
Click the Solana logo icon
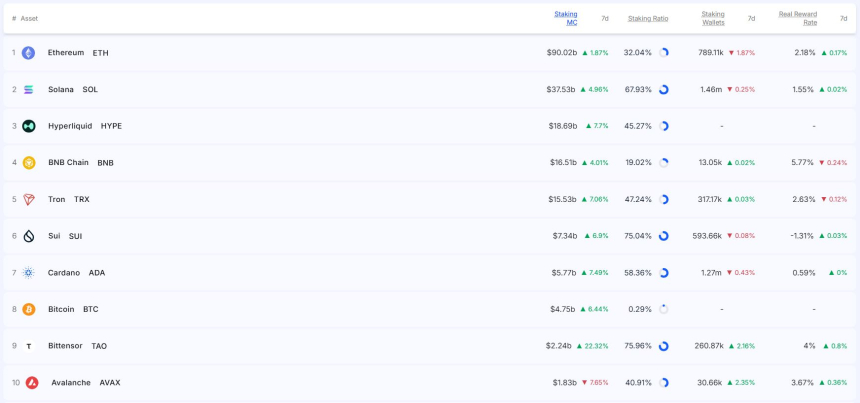coord(29,89)
